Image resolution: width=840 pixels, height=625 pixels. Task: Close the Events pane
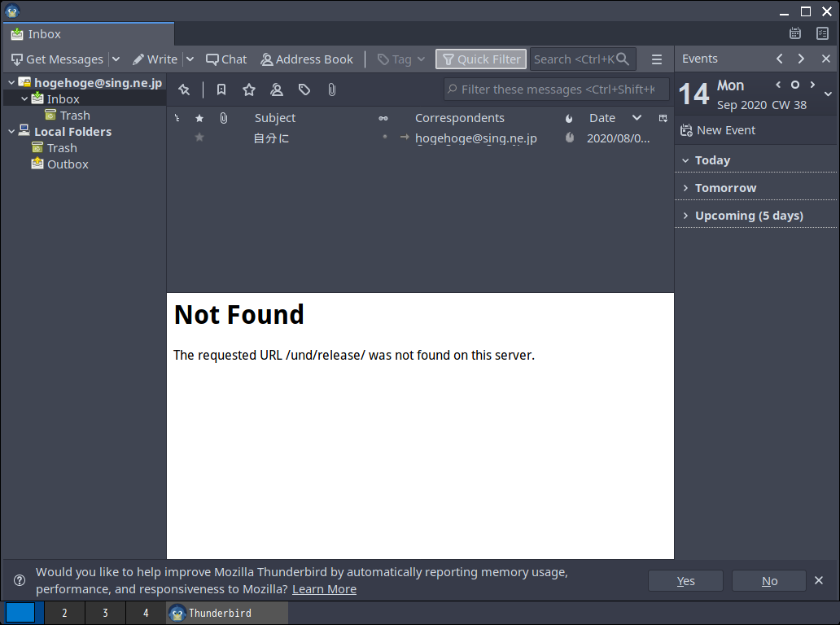(x=826, y=59)
